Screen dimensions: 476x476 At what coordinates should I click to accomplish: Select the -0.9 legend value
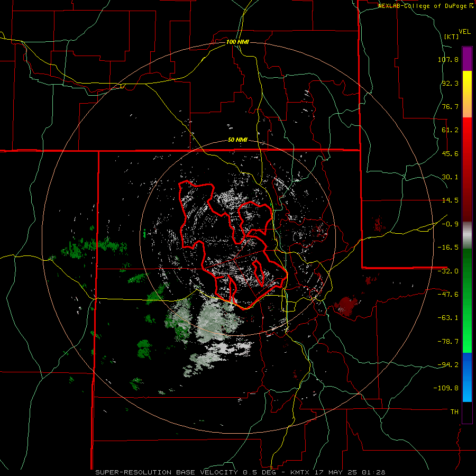[x=450, y=224]
